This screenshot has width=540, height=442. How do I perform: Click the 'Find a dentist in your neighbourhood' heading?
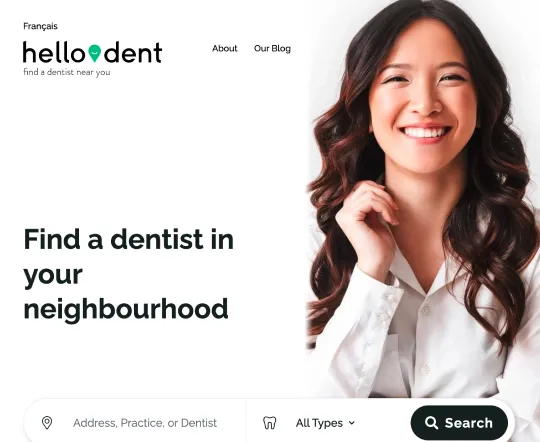pos(128,274)
